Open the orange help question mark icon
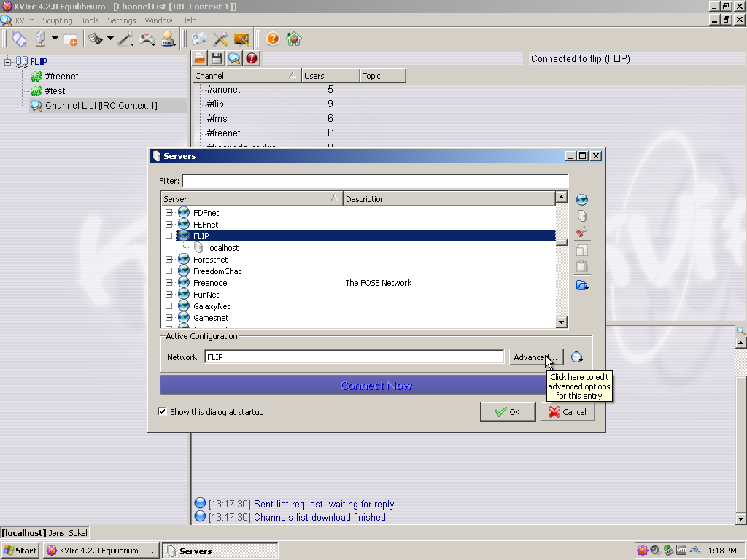Screen dimensions: 747x560 pyautogui.click(x=273, y=39)
